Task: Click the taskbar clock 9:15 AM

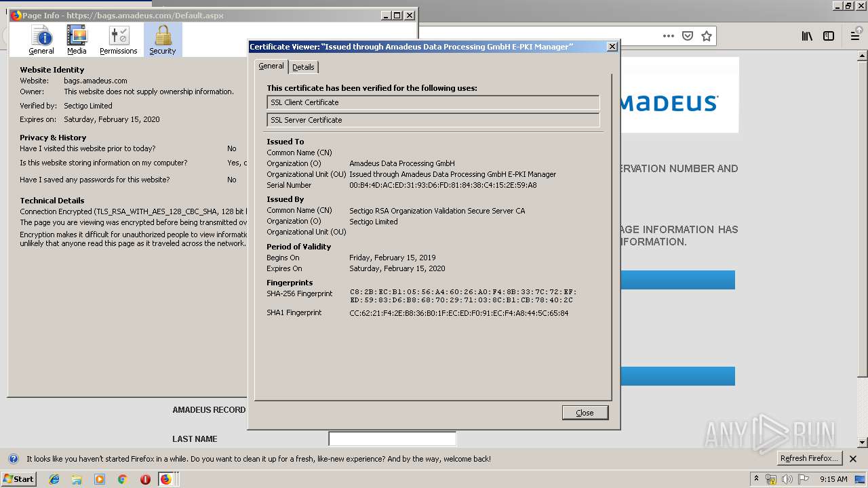Action: click(833, 479)
